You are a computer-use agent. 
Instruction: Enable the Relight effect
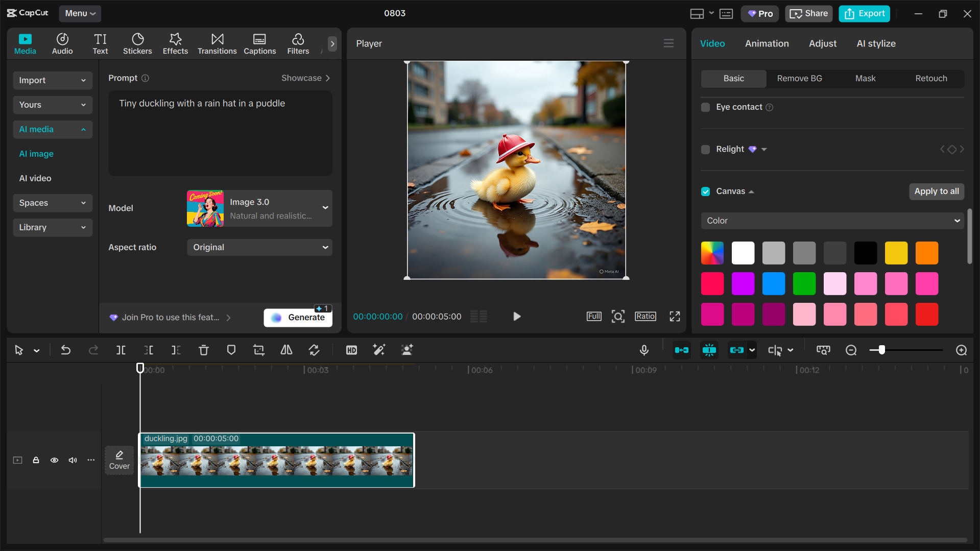coord(705,149)
